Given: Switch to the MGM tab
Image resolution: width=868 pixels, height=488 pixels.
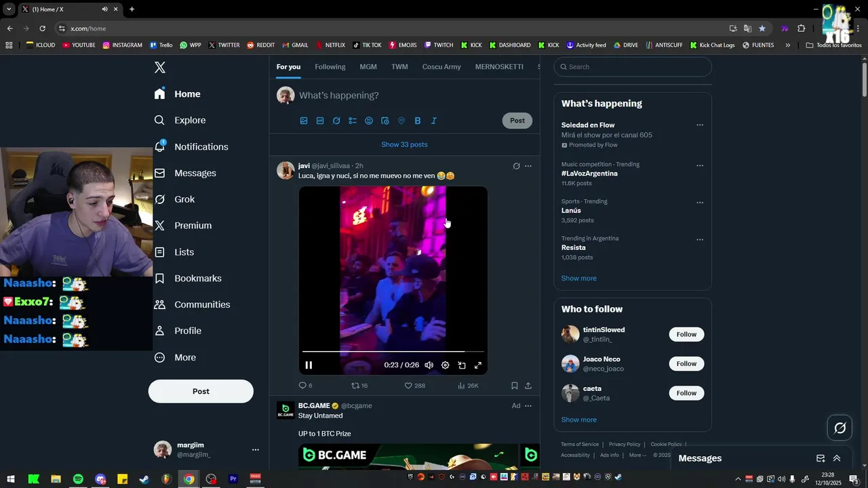Looking at the screenshot, I should click(x=368, y=66).
